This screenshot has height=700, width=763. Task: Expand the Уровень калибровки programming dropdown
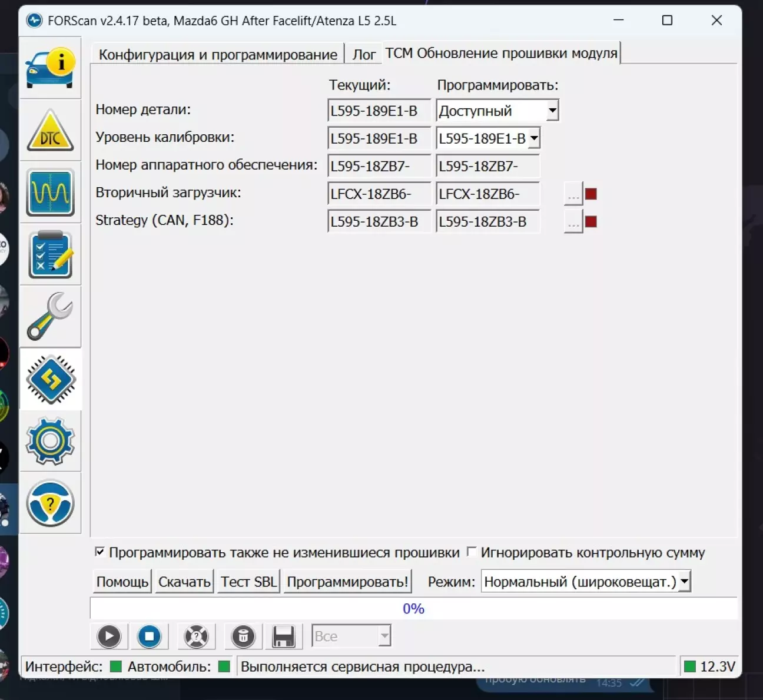point(534,138)
